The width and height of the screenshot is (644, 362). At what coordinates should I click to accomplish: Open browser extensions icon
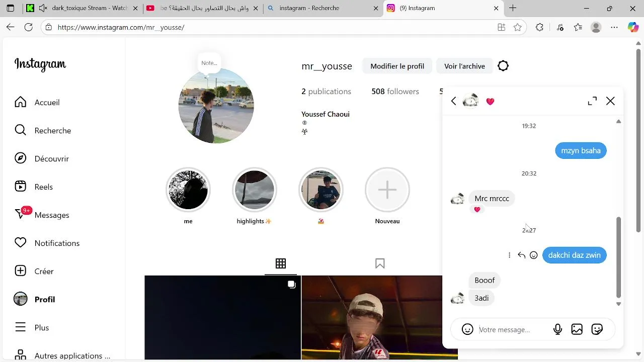point(539,27)
